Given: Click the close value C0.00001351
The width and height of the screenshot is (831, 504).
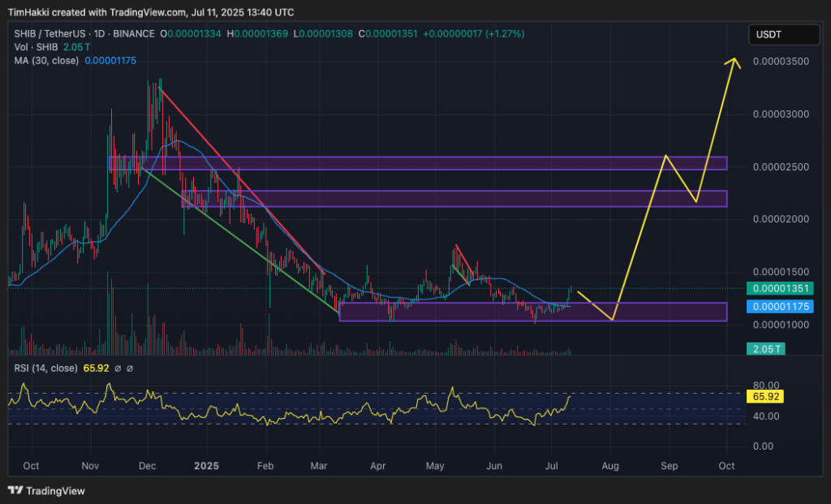Looking at the screenshot, I should coord(388,34).
